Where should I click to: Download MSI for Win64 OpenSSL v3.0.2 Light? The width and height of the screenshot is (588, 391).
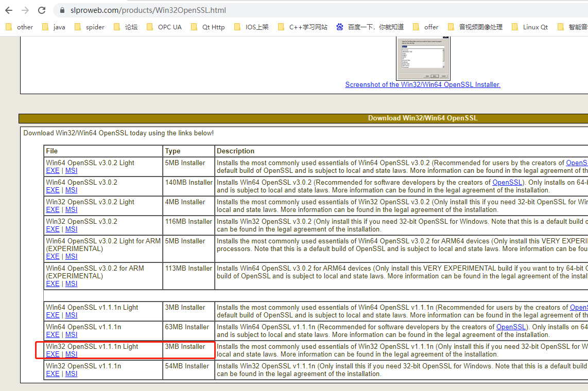tap(71, 171)
